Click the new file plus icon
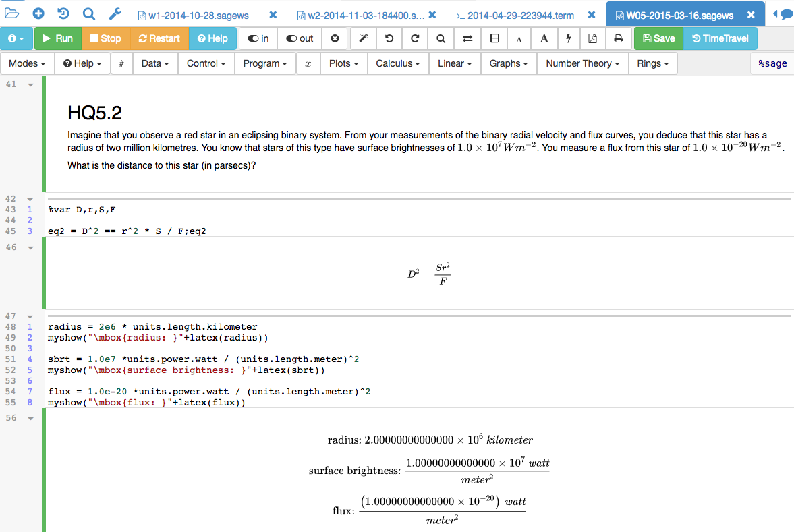 point(38,14)
